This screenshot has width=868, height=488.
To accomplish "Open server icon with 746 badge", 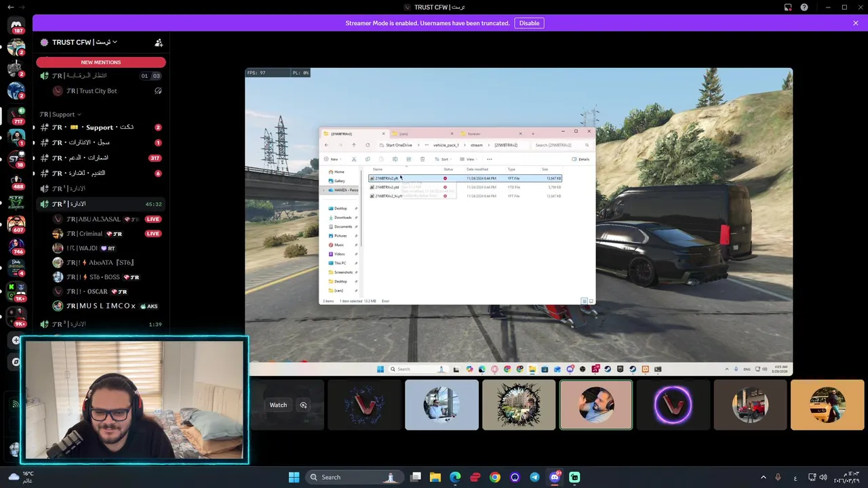I will pyautogui.click(x=16, y=245).
